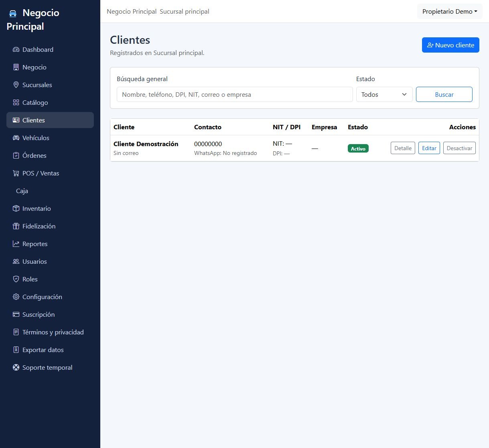Click the Configuración gear icon
Image resolution: width=489 pixels, height=448 pixels.
16,297
